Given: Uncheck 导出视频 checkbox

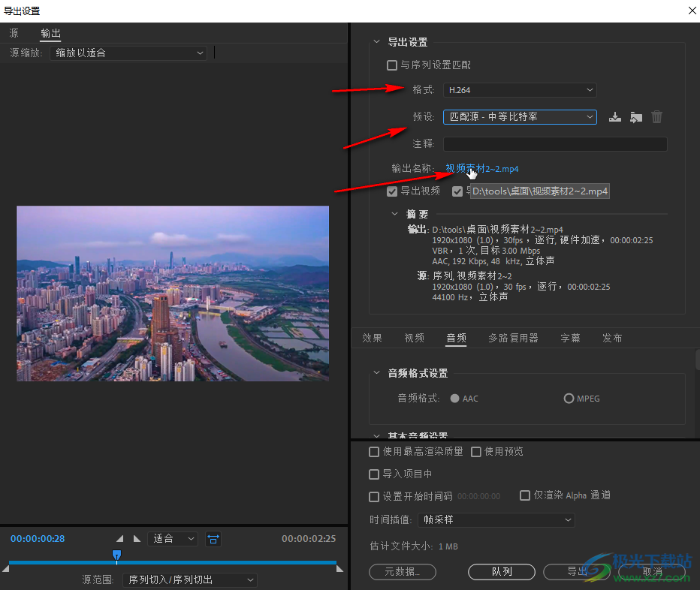Looking at the screenshot, I should tap(392, 191).
